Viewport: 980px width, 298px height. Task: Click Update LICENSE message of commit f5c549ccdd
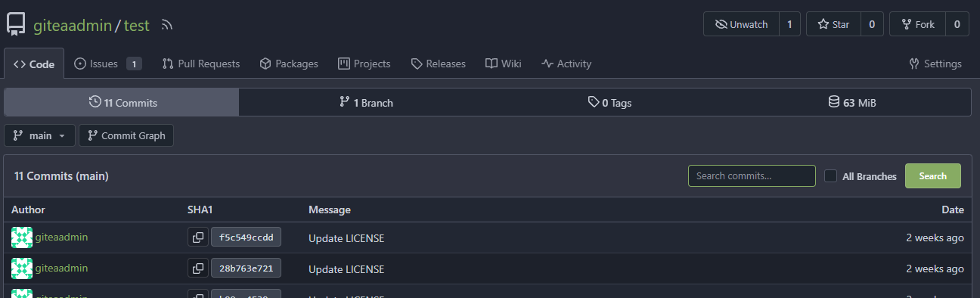point(346,238)
